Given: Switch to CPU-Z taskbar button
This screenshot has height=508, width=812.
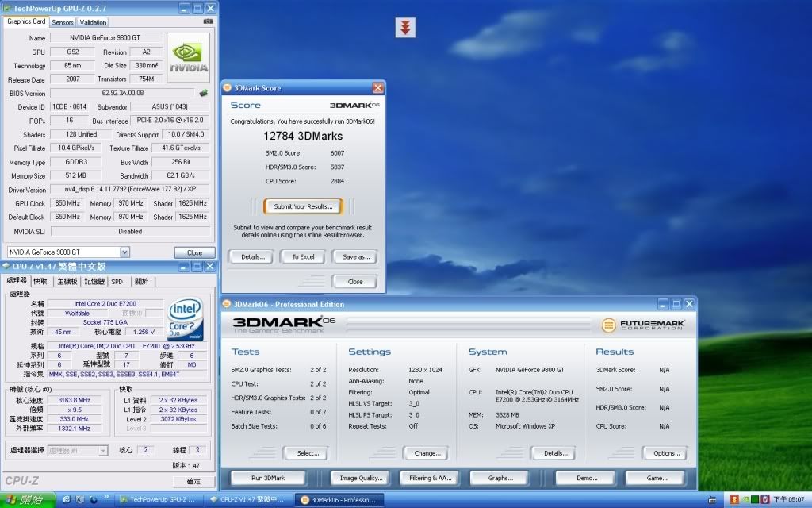Looking at the screenshot, I should pos(247,500).
